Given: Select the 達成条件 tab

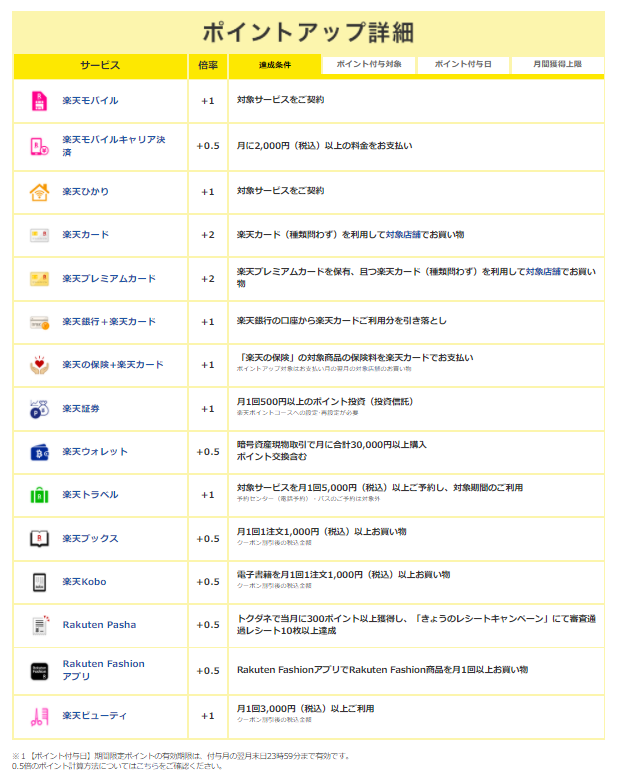Looking at the screenshot, I should tap(275, 65).
